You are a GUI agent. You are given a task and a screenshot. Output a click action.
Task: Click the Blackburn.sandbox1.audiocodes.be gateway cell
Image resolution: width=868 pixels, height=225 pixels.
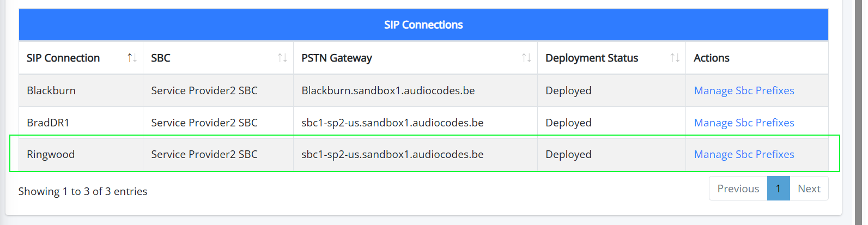415,90
